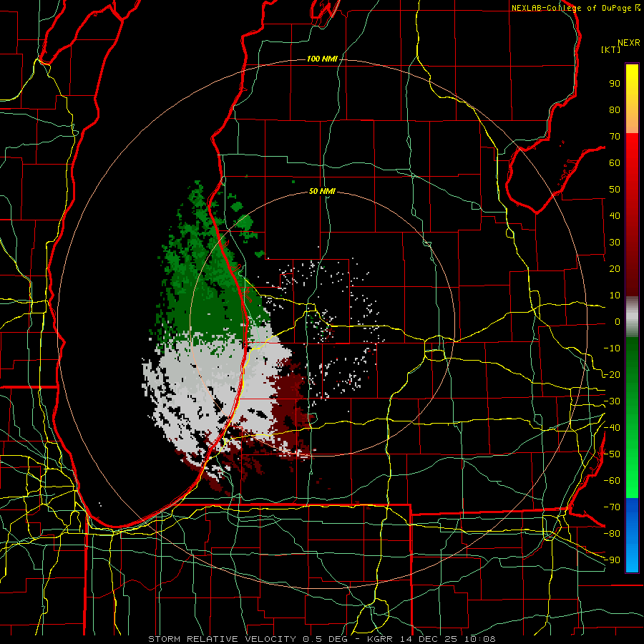Click the 10 value on velocity scale

tap(615, 296)
